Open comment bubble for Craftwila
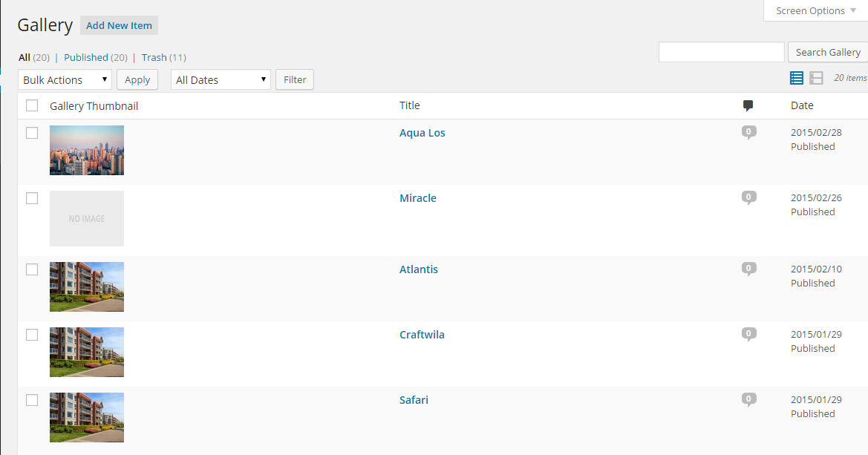Viewport: 868px width, 455px height. pos(748,334)
